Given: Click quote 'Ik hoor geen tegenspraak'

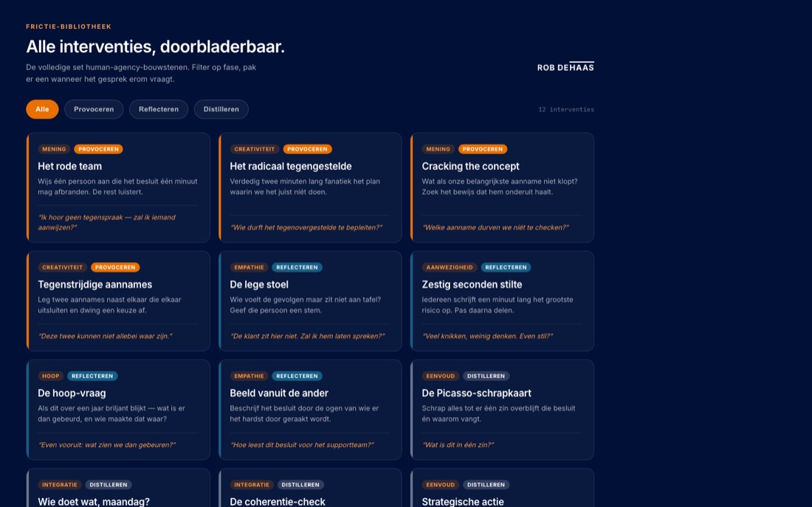Looking at the screenshot, I should [107, 222].
